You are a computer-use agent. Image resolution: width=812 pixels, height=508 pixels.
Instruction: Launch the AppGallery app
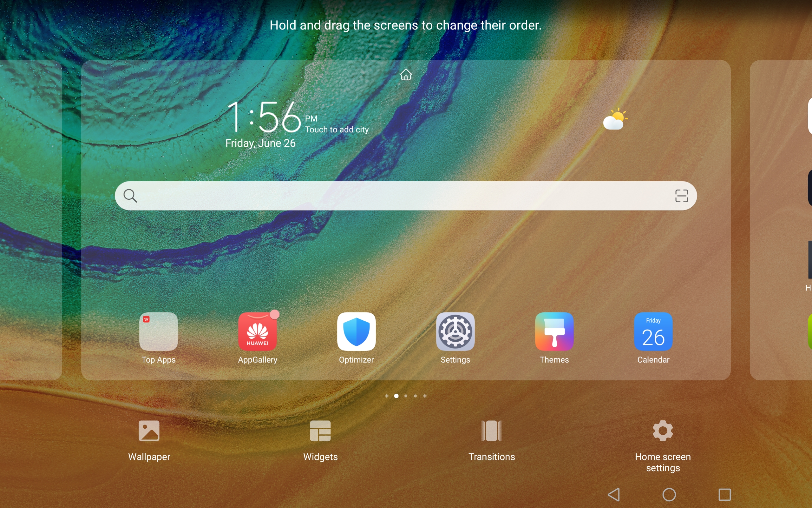[257, 331]
